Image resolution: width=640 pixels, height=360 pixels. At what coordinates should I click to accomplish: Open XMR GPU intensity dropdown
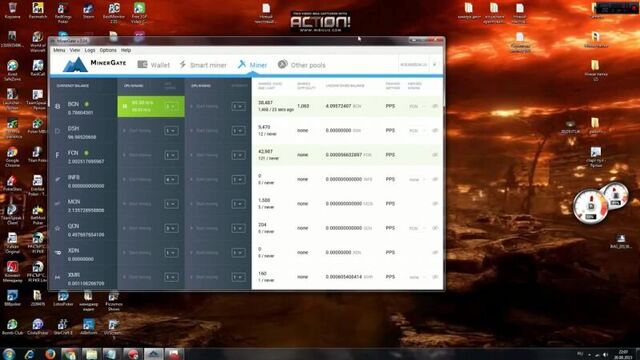(x=238, y=277)
